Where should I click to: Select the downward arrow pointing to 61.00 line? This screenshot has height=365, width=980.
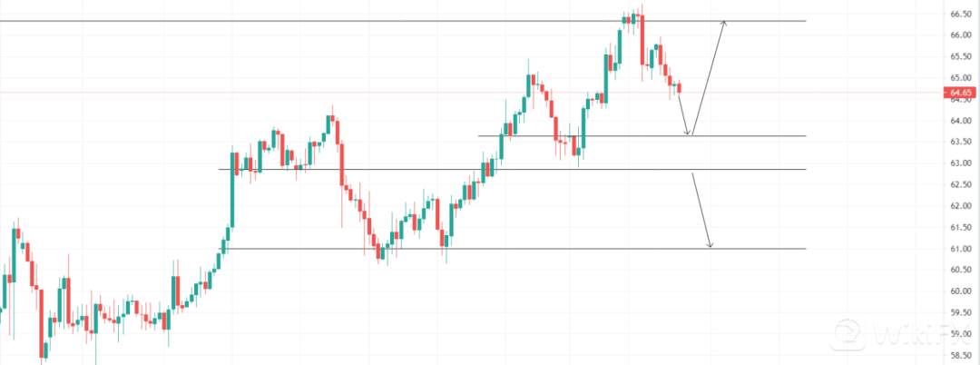702,211
